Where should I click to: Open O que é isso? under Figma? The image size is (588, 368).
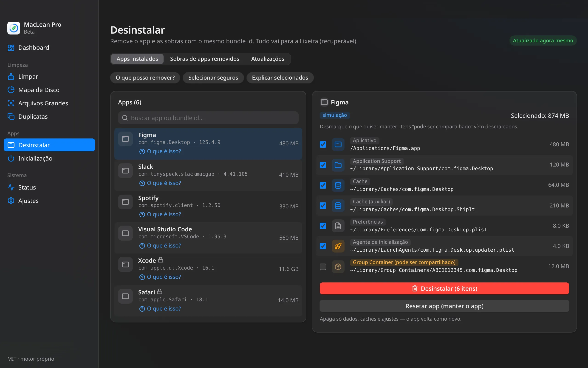point(160,151)
